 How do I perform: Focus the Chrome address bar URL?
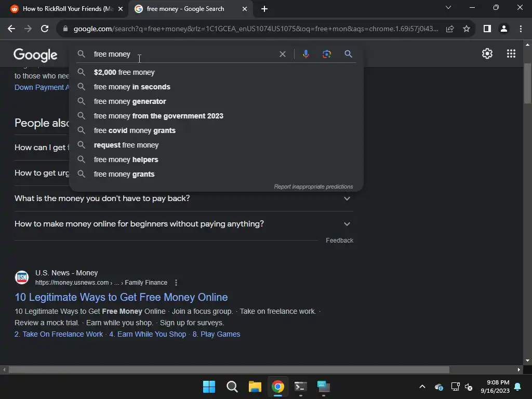pyautogui.click(x=256, y=29)
